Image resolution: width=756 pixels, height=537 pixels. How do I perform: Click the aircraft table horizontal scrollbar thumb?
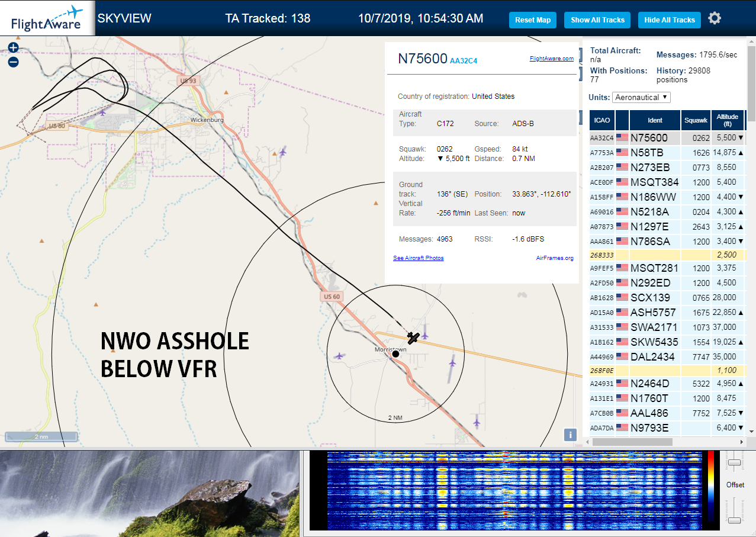pos(632,442)
